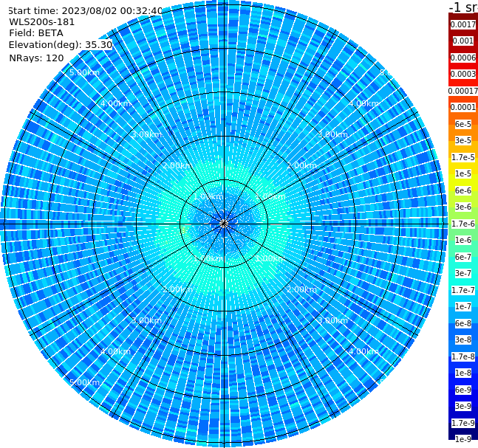Click the lidar origin at the plot center
478x448 pixels.
(224, 224)
